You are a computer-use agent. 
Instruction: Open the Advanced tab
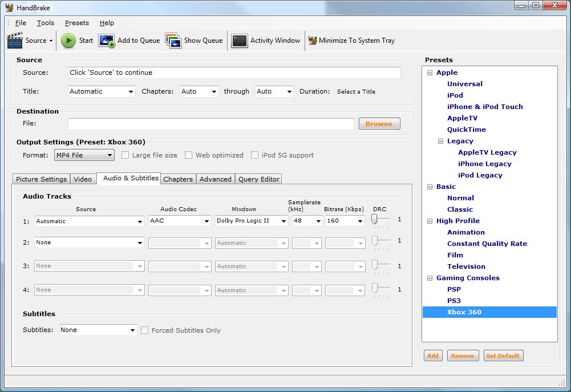[215, 179]
